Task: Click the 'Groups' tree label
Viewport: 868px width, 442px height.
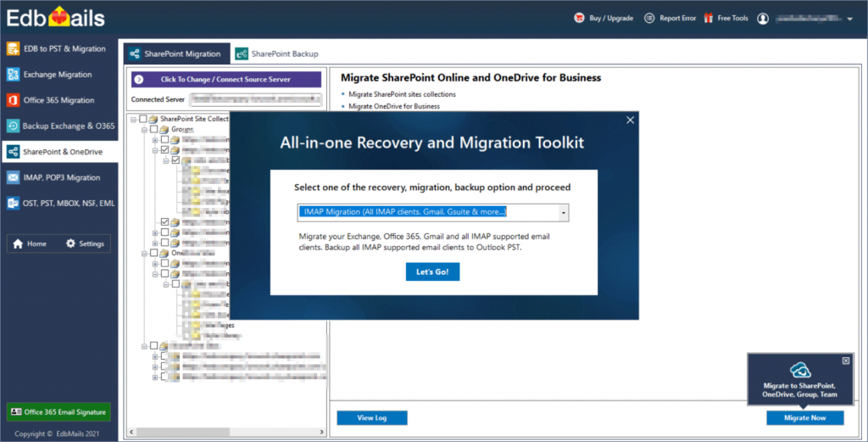Action: click(182, 130)
